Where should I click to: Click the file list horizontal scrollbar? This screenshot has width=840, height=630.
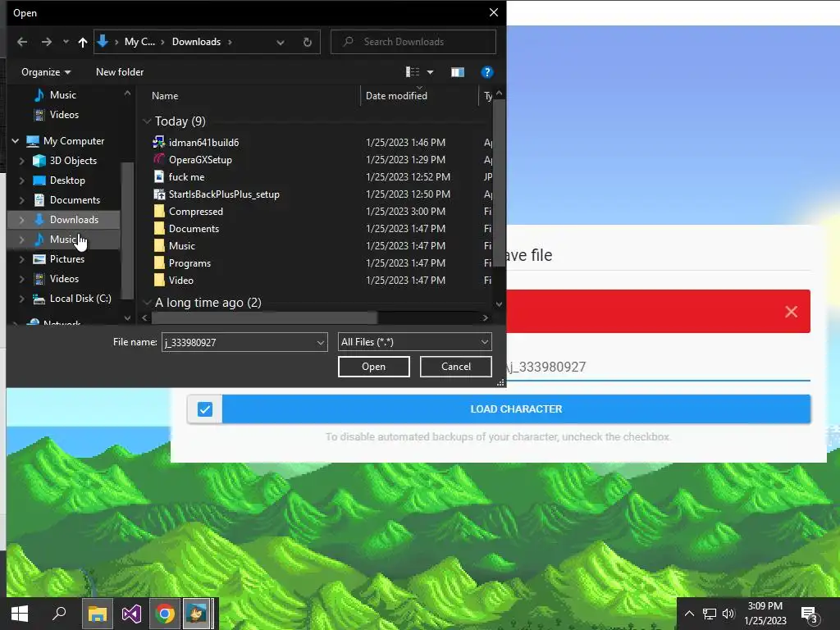[x=265, y=317]
